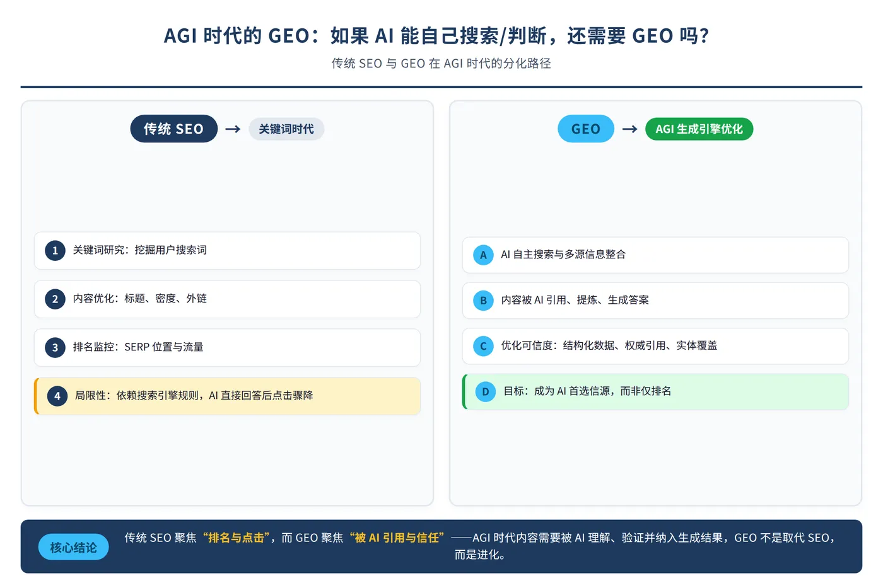
Task: Click the arrow after 传统 SEO
Action: (x=233, y=129)
